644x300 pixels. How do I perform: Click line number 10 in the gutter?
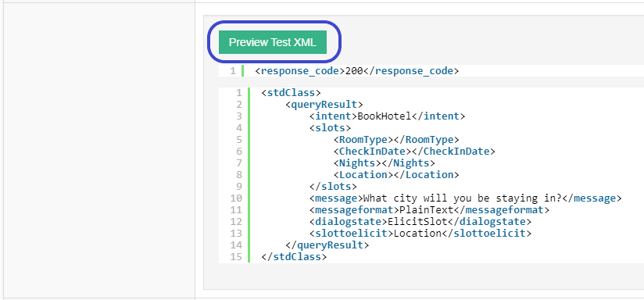(x=237, y=198)
